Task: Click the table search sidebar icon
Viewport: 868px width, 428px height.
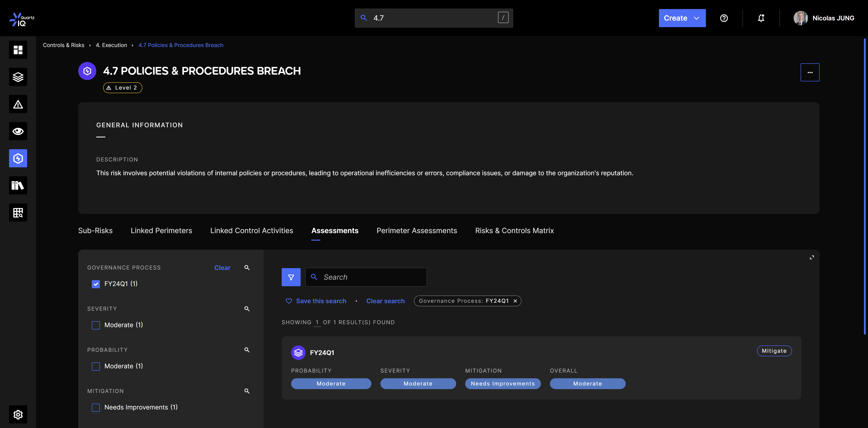Action: (x=18, y=213)
